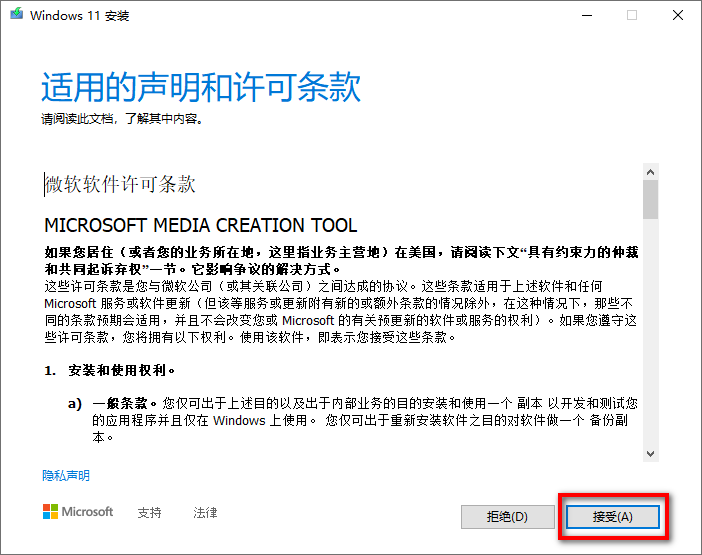Image resolution: width=702 pixels, height=555 pixels.
Task: Click the Windows 11 setup title bar icon
Action: [16, 16]
